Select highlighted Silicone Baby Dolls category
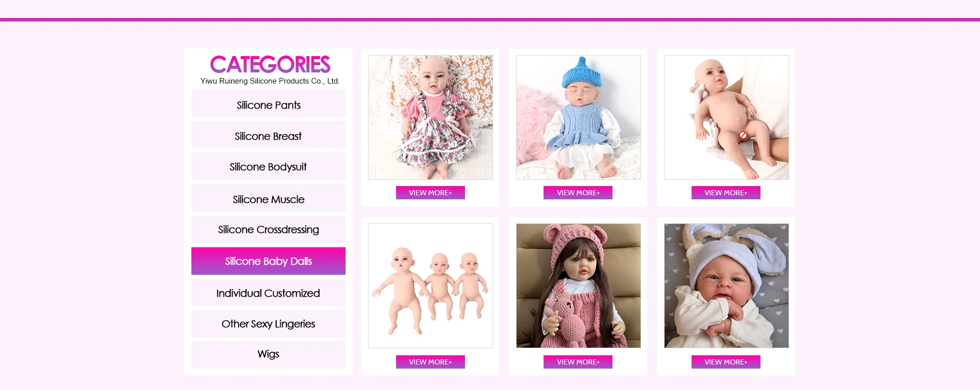The image size is (980, 390). [268, 261]
